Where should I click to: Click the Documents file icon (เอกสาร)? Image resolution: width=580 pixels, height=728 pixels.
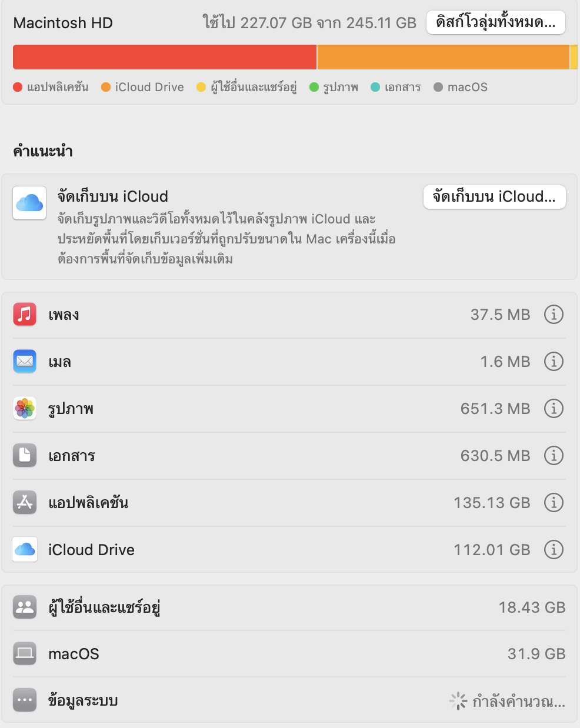click(x=25, y=456)
